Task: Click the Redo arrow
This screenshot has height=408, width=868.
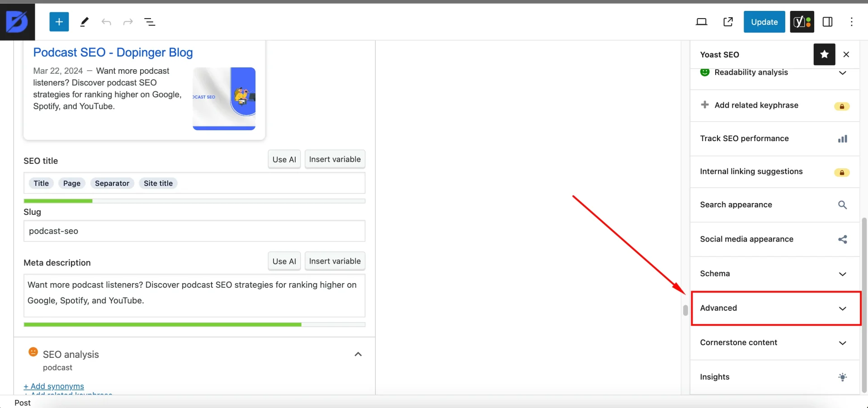Action: pos(128,22)
